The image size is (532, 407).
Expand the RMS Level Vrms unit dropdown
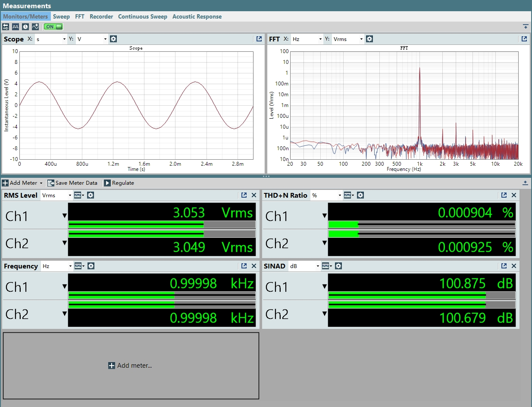[56, 195]
